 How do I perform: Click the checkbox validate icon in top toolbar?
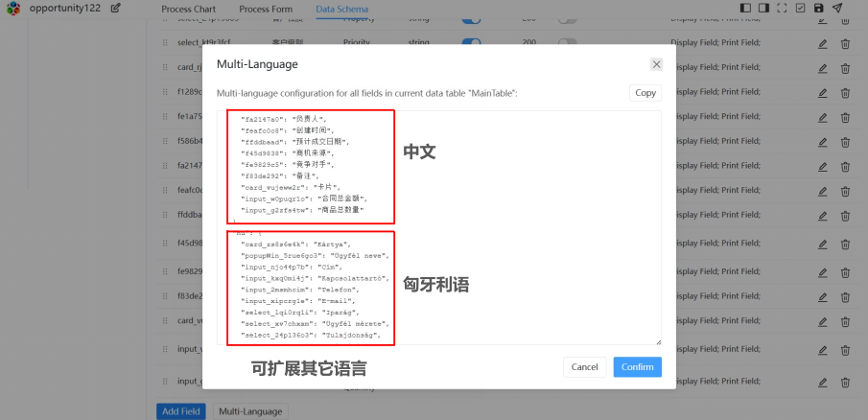pos(800,9)
